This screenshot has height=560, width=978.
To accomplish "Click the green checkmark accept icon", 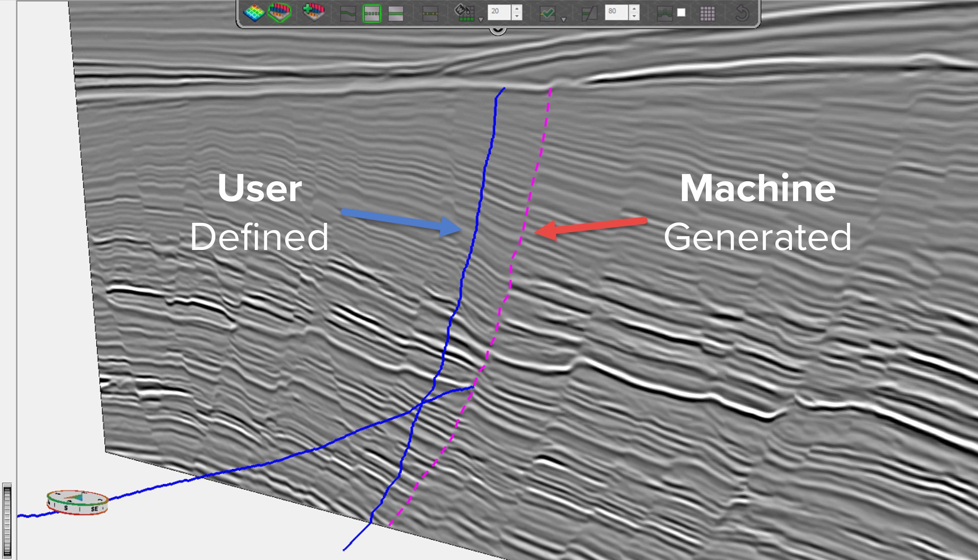I will pos(547,14).
